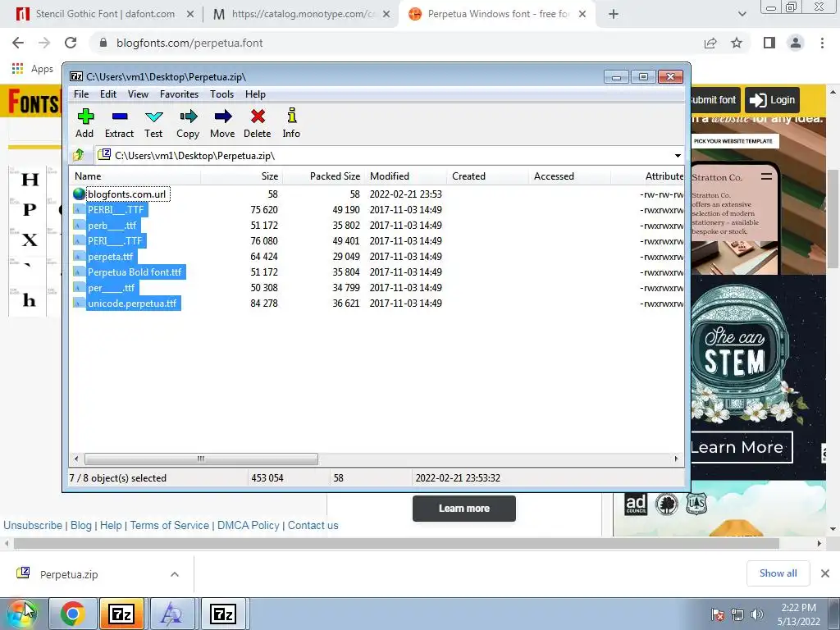Viewport: 840px width, 630px height.
Task: Open the Tools menu
Action: point(221,94)
